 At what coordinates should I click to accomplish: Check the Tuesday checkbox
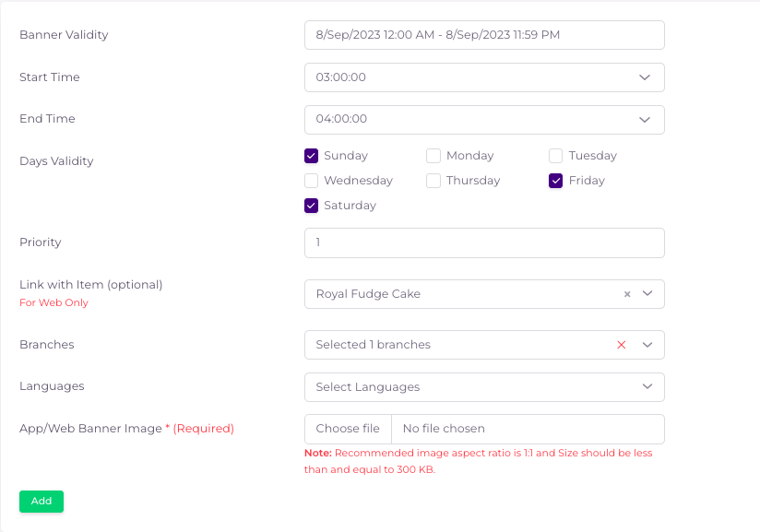coord(556,156)
